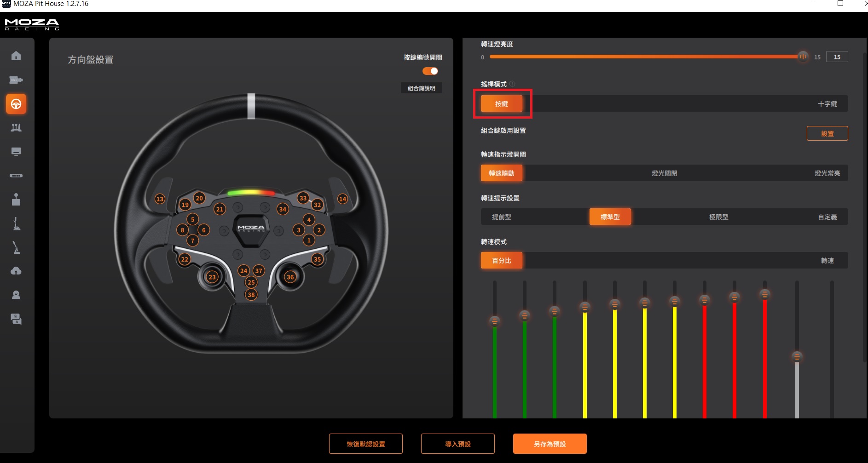Open the H-pattern shifter settings icon
Viewport: 868px width, 463px height.
[16, 200]
